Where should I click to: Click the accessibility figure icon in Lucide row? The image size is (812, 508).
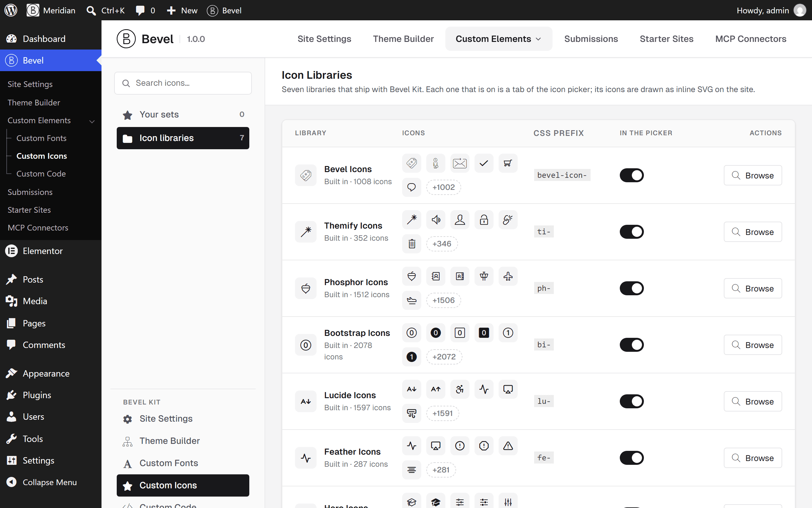460,389
